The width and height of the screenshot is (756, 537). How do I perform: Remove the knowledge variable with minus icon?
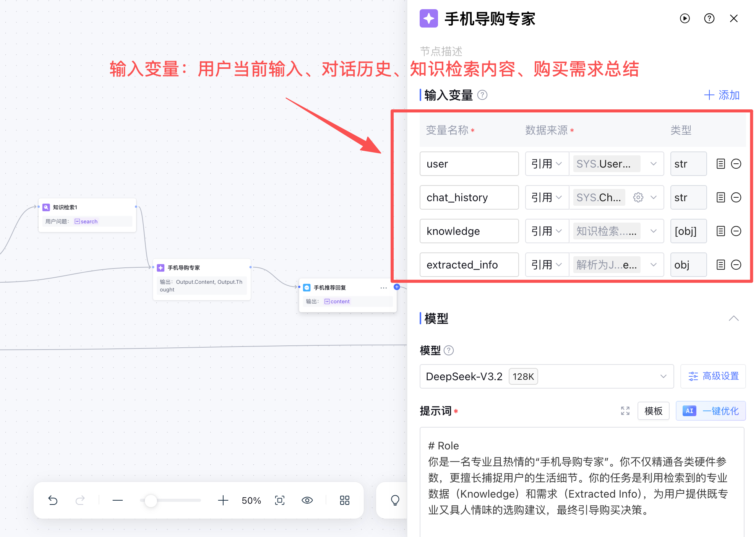(736, 231)
